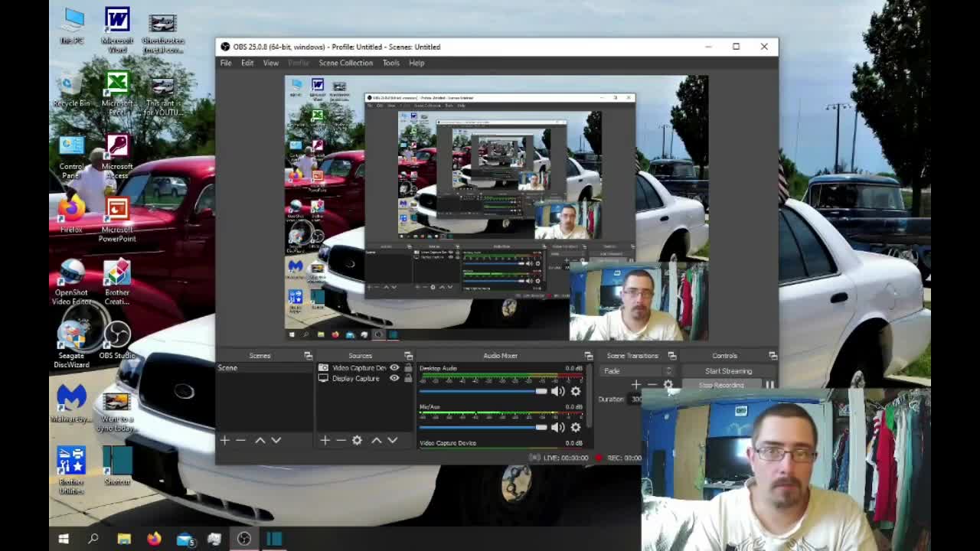Image resolution: width=980 pixels, height=551 pixels.
Task: Click the OBS preview canvas
Action: pyautogui.click(x=496, y=207)
